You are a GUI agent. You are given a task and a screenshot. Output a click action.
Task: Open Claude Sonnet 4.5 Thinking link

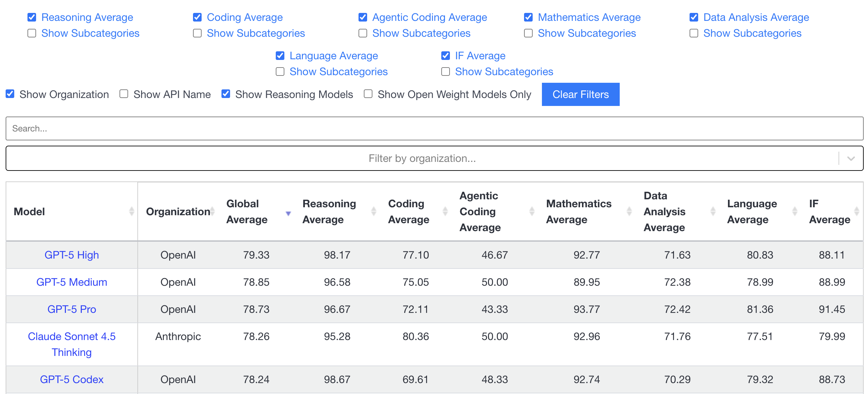[72, 344]
